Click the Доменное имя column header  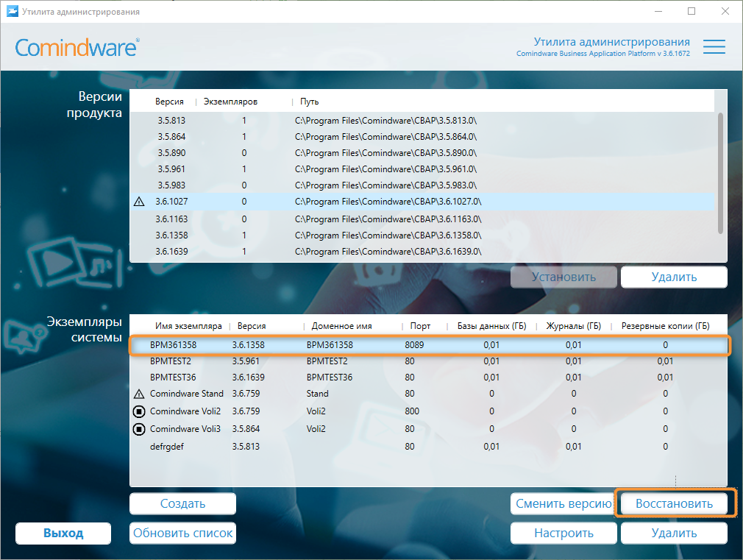point(341,326)
